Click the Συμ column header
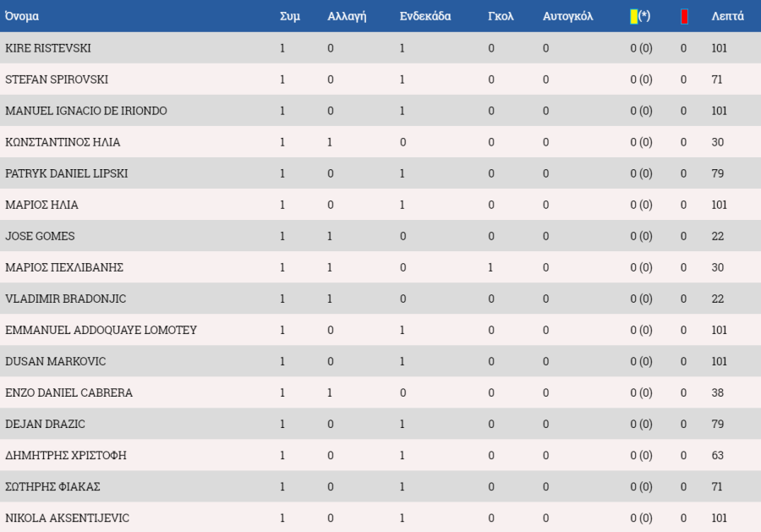The image size is (761, 532). click(290, 17)
